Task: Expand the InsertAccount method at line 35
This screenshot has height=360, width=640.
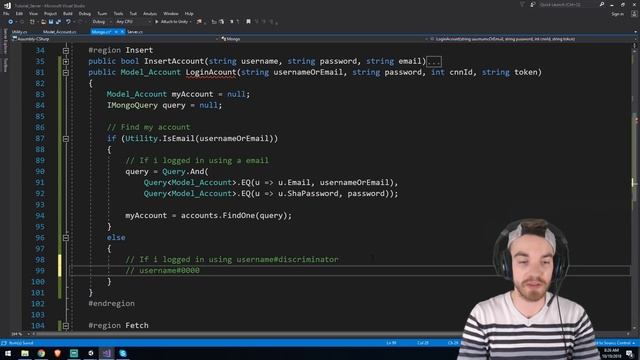Action: 66,62
